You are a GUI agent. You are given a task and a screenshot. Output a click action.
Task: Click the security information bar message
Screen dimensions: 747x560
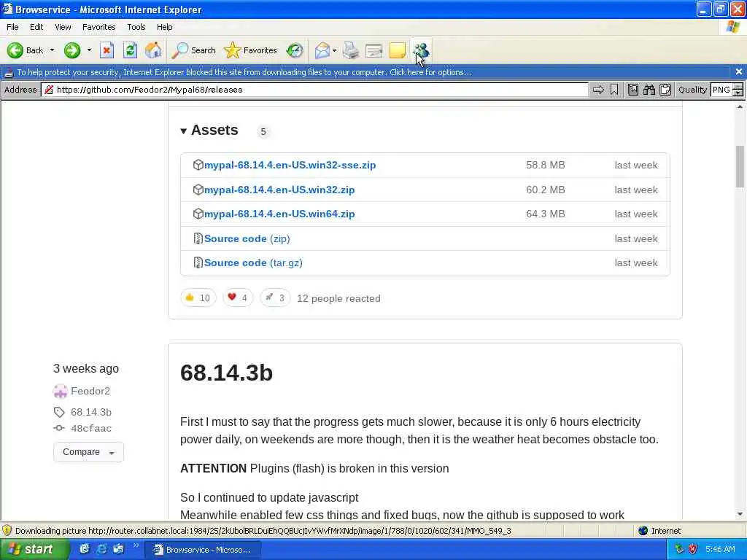coord(244,72)
